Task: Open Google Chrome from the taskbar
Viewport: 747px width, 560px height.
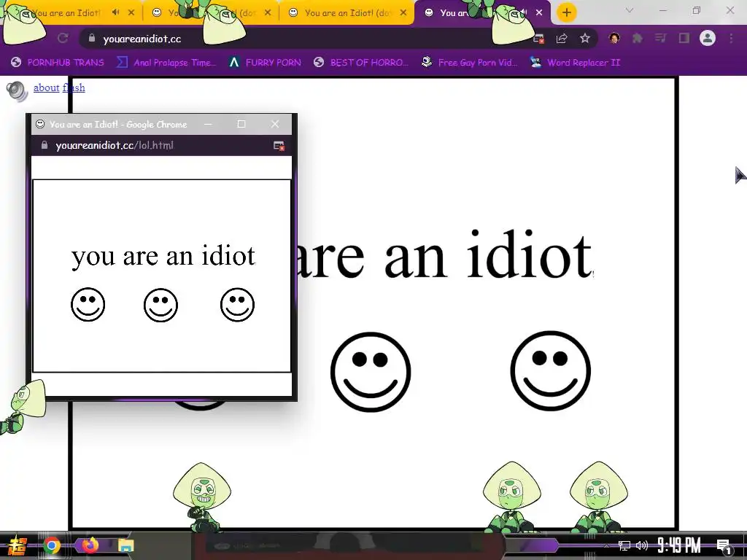Action: tap(52, 545)
